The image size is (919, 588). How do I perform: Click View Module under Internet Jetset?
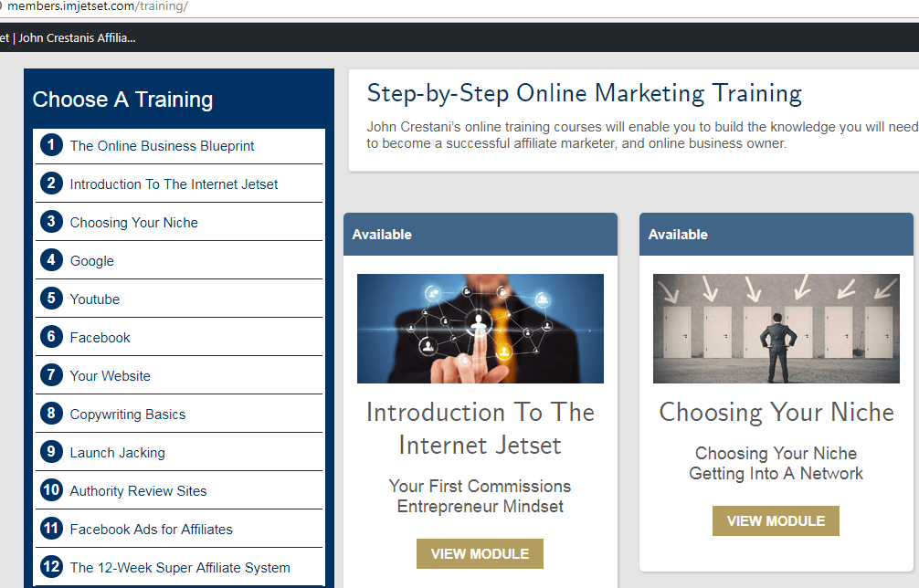tap(480, 553)
